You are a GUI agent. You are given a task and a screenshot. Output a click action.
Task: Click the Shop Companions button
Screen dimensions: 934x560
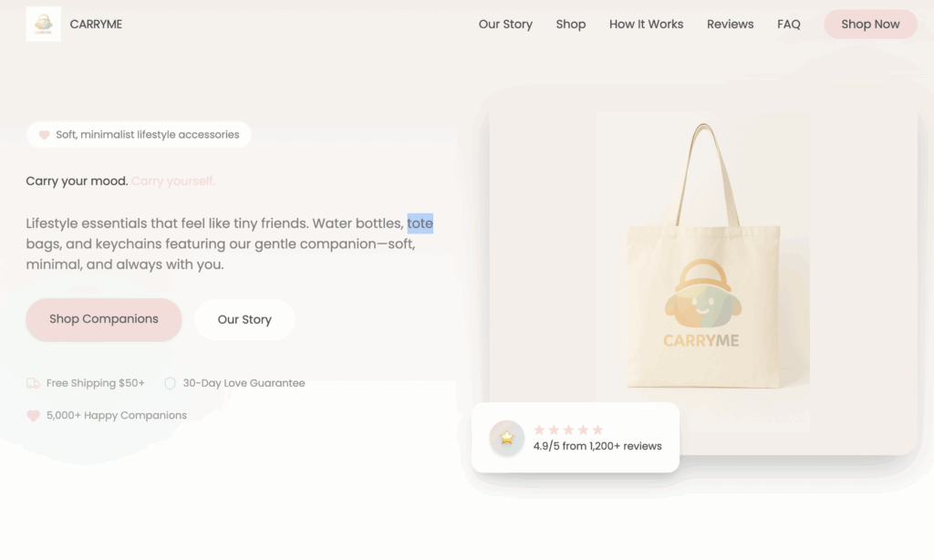[104, 319]
